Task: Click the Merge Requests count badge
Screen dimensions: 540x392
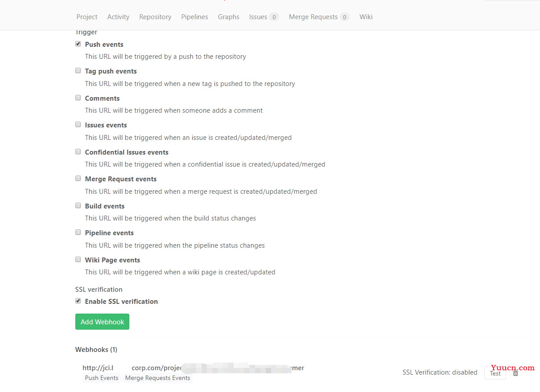Action: coord(344,17)
